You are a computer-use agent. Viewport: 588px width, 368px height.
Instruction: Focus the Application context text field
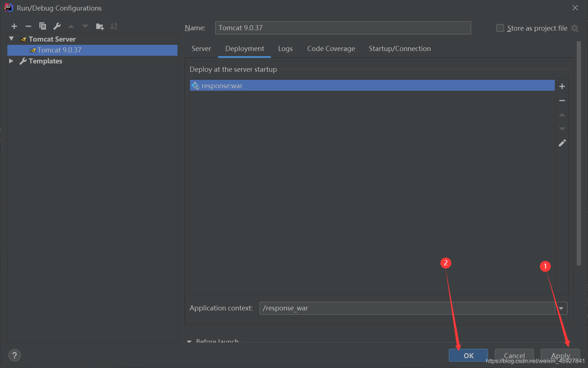pyautogui.click(x=408, y=308)
